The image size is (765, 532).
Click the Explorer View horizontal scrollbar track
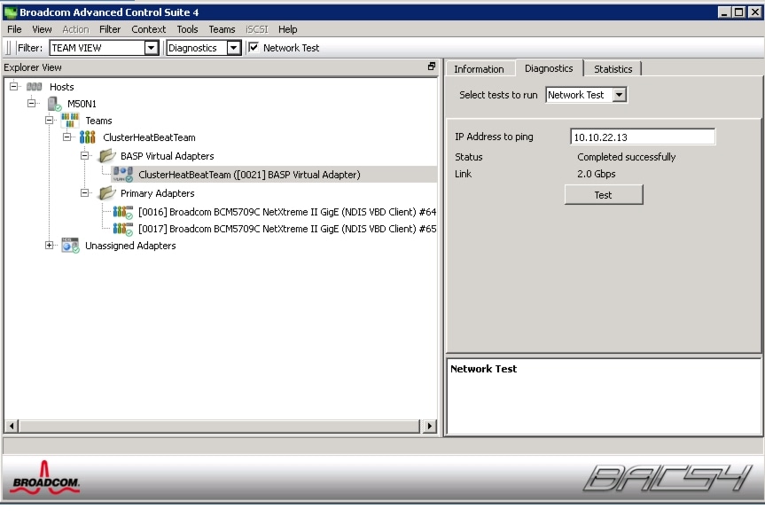(220, 426)
